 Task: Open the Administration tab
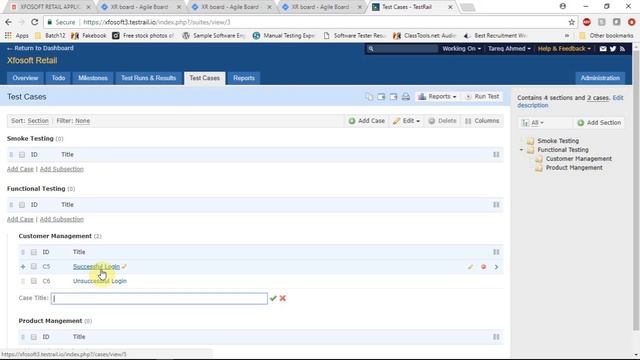(x=600, y=78)
